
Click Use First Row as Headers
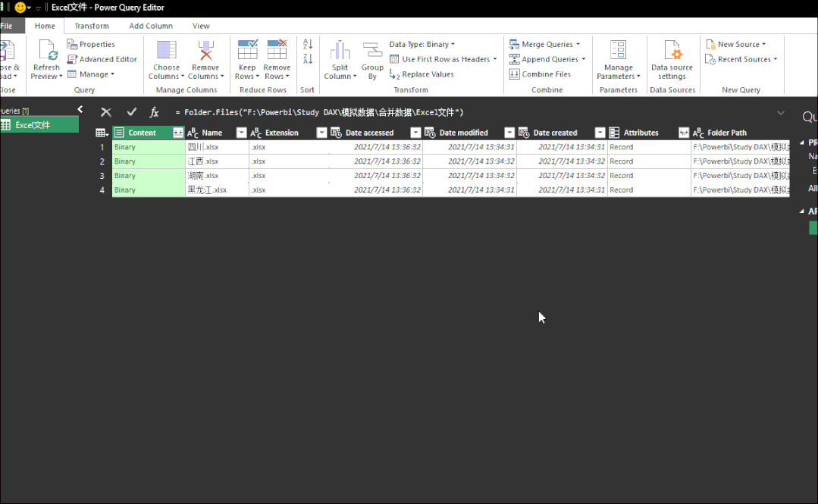click(440, 59)
